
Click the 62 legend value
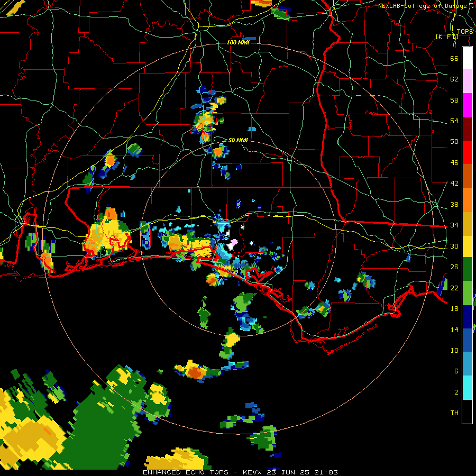click(454, 79)
